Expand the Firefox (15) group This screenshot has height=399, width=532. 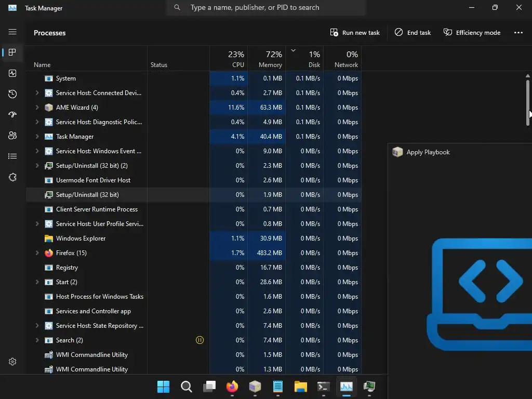coord(37,253)
